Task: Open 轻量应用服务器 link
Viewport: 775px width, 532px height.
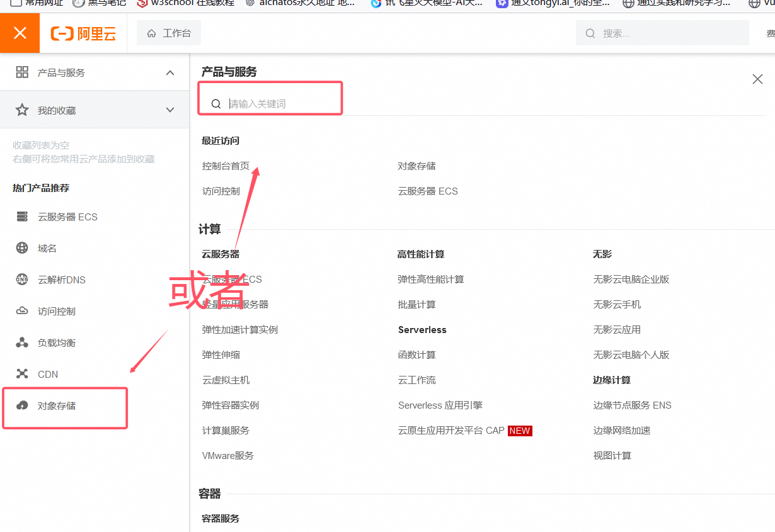Action: click(x=235, y=305)
